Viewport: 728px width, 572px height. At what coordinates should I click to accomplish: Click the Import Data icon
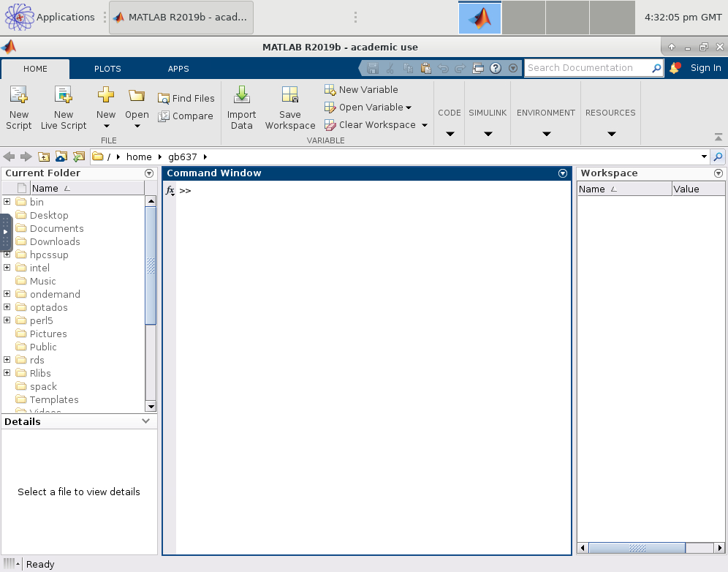coord(241,95)
